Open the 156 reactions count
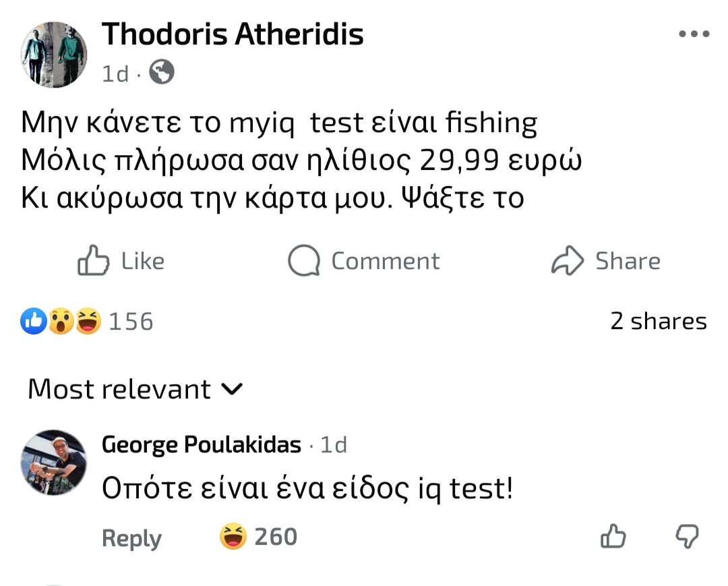 tap(131, 321)
